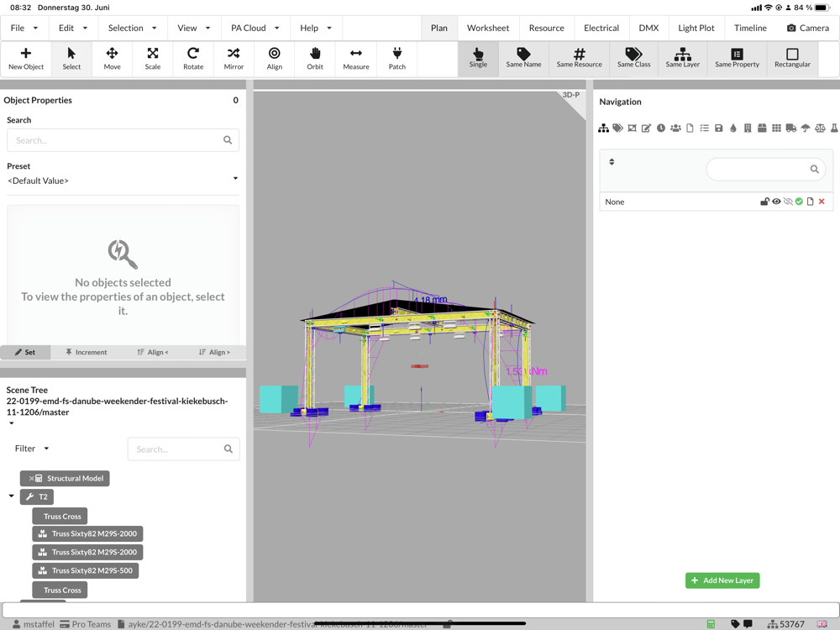Select the T2 tree item
The height and width of the screenshot is (630, 840).
(37, 496)
